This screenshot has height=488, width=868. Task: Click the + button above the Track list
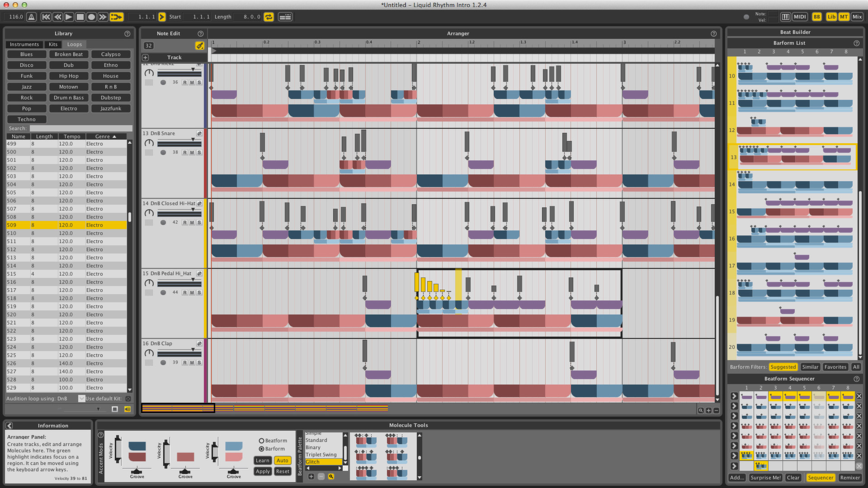pyautogui.click(x=145, y=57)
